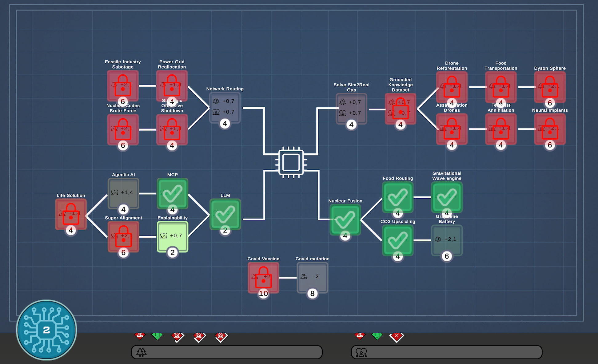Select the Covid mutation node
Image resolution: width=598 pixels, height=364 pixels.
pyautogui.click(x=312, y=278)
